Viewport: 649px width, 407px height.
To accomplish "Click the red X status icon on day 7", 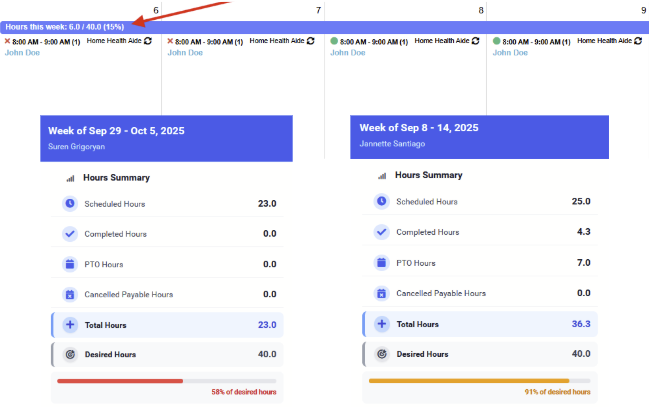I will [x=170, y=41].
